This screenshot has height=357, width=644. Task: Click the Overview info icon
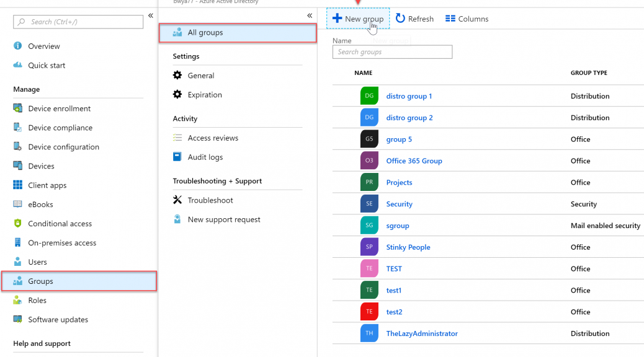pos(17,46)
